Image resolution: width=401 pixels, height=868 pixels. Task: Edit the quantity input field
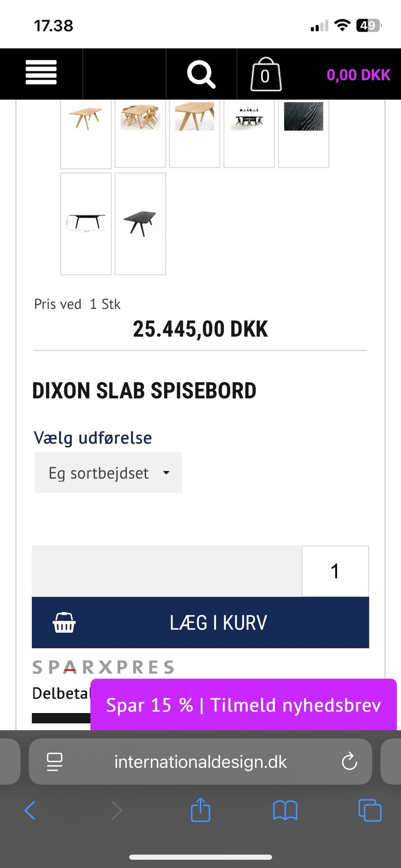click(x=335, y=571)
